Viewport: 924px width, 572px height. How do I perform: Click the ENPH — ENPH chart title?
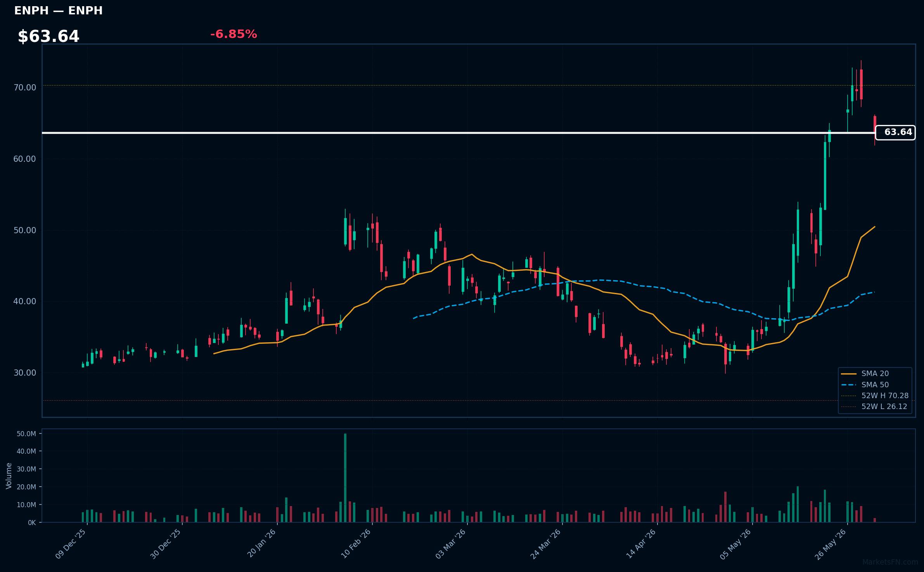[59, 10]
